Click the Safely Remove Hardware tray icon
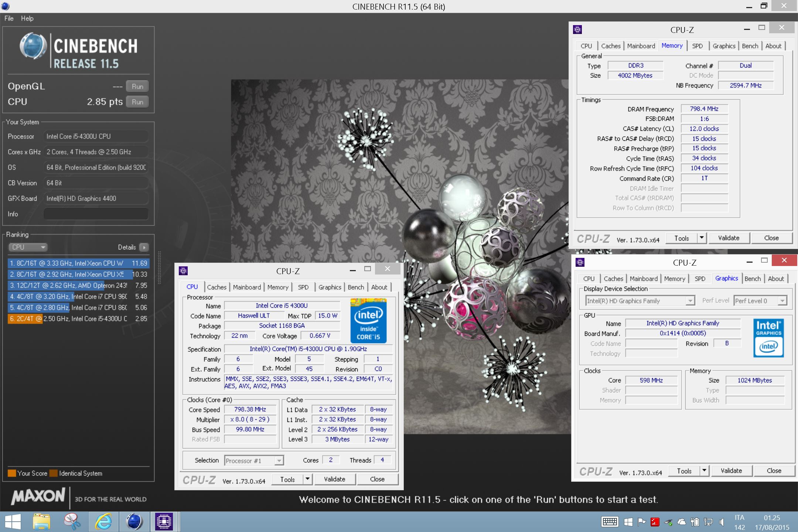 pos(668,522)
